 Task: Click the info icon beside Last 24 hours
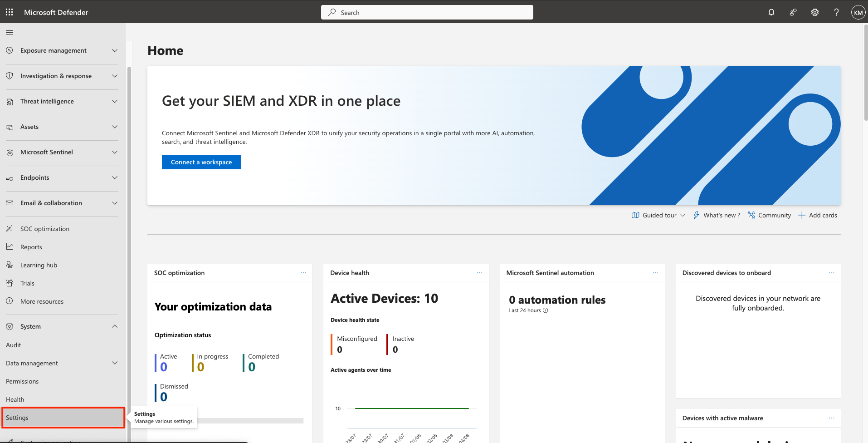click(546, 310)
